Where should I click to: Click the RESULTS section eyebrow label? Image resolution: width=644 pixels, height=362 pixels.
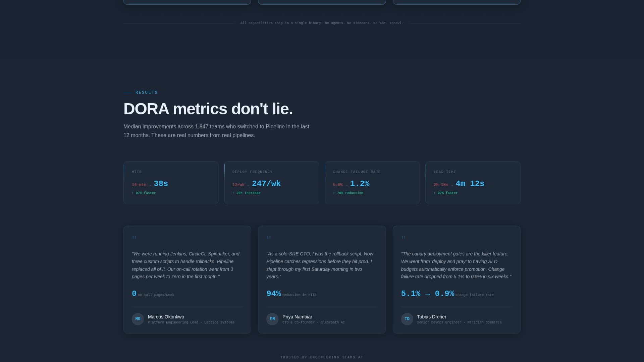[147, 93]
